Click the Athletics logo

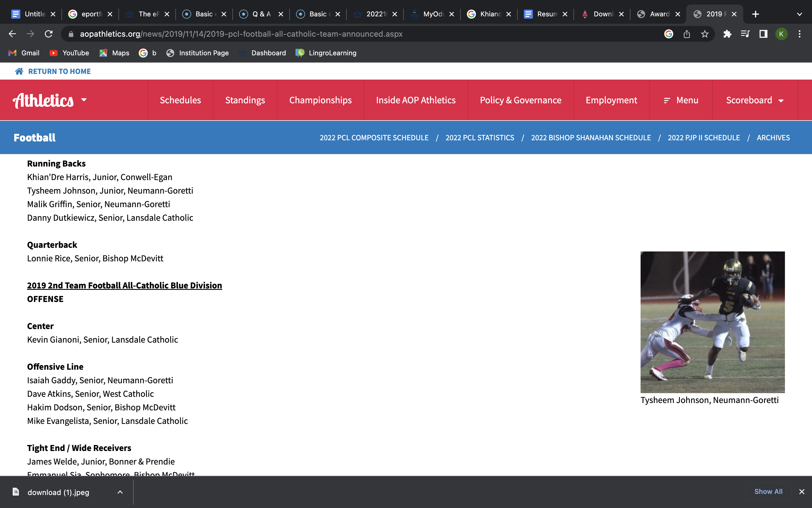(x=43, y=100)
